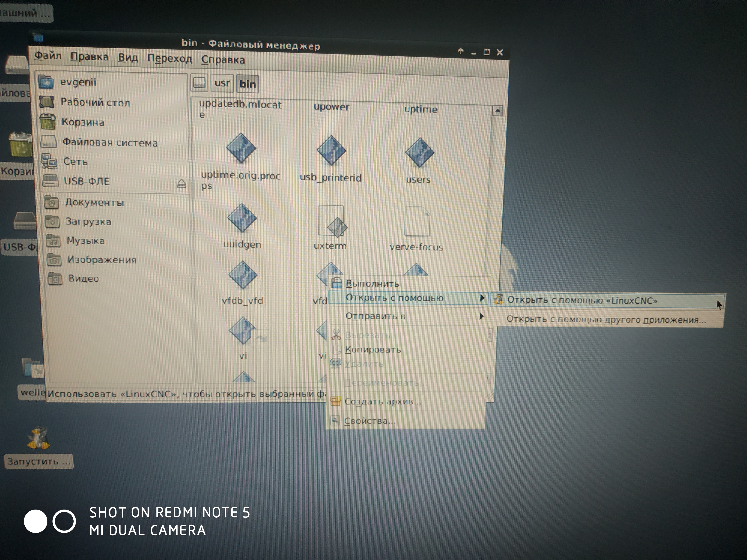747x560 pixels.
Task: Open the users executable icon
Action: [419, 153]
